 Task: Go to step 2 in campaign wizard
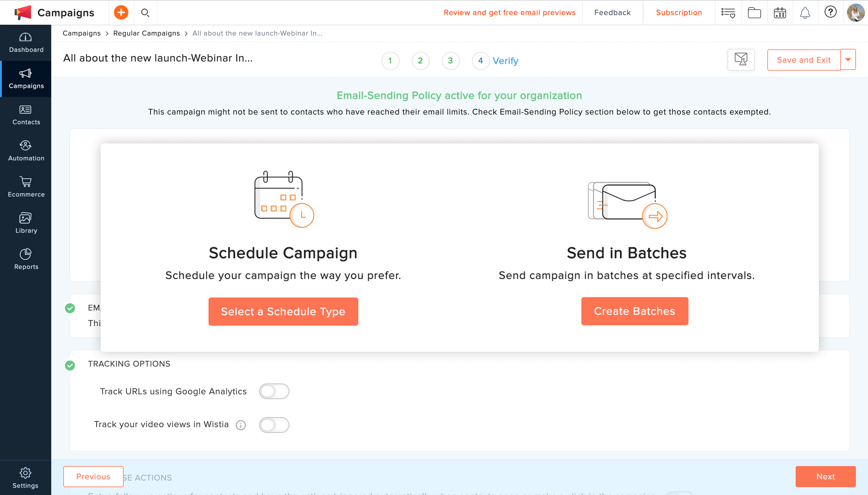coord(420,61)
